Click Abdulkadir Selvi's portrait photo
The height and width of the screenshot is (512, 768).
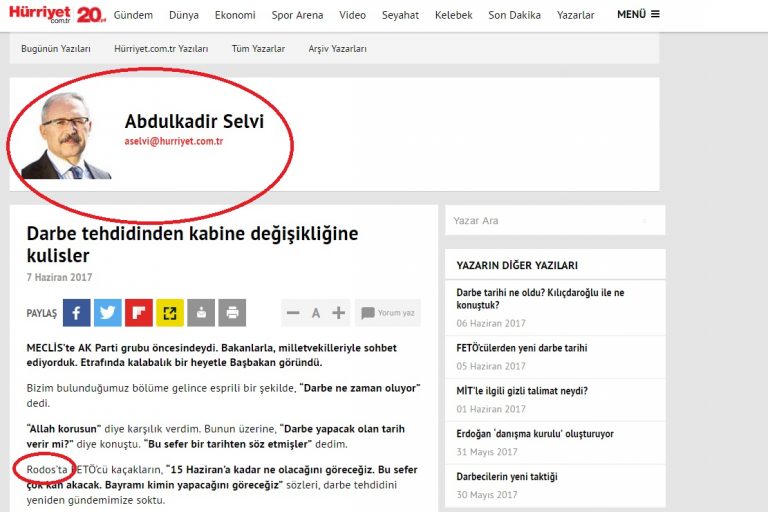coord(66,136)
